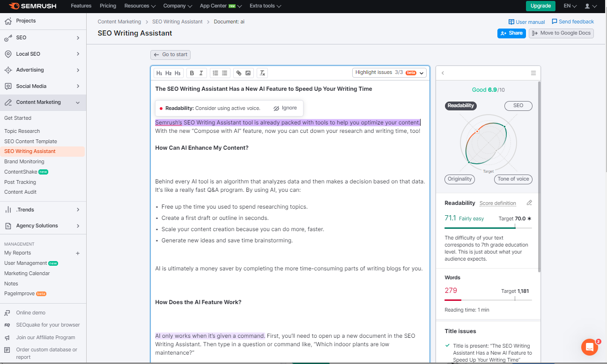Insert a numbered list
Viewport: 607px width, 364px height.
click(x=215, y=73)
